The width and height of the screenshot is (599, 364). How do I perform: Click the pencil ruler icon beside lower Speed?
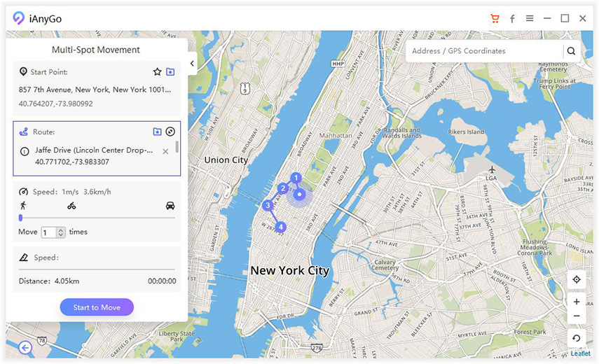pyautogui.click(x=23, y=258)
